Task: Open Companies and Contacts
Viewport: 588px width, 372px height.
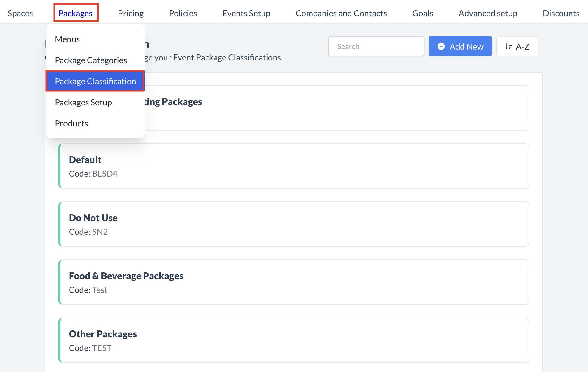Action: pos(341,13)
